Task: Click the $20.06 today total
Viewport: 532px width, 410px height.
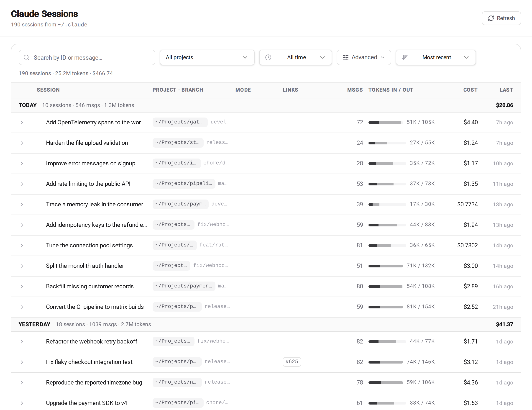Action: click(x=504, y=105)
